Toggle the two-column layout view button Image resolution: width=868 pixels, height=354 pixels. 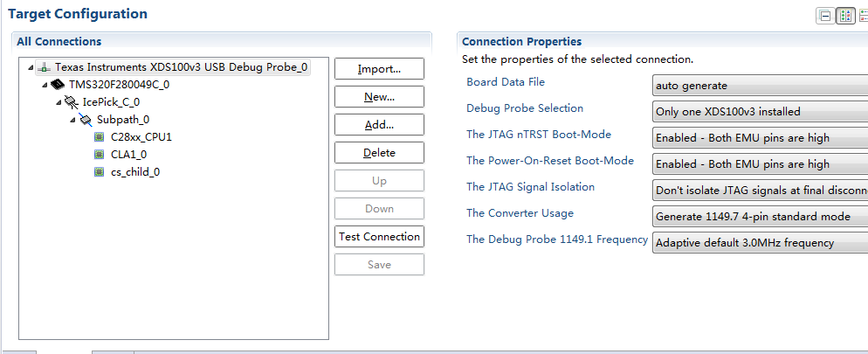point(844,16)
